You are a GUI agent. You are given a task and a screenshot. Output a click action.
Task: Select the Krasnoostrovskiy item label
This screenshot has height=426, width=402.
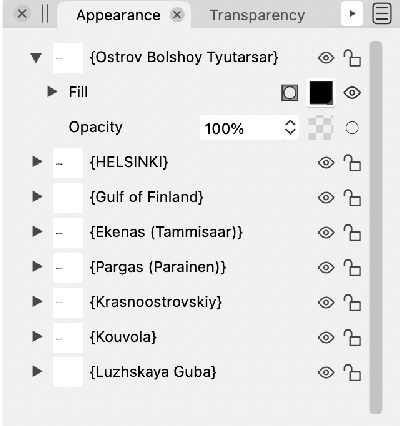[156, 302]
